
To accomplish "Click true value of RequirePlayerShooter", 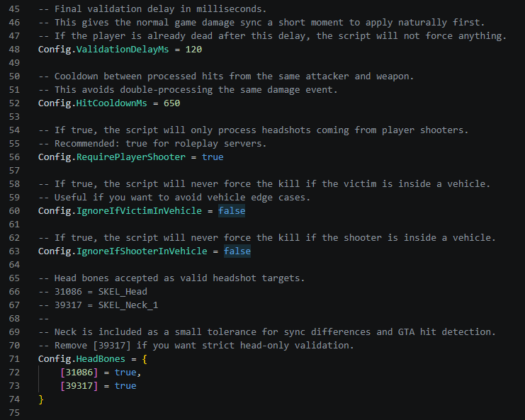I will click(213, 157).
